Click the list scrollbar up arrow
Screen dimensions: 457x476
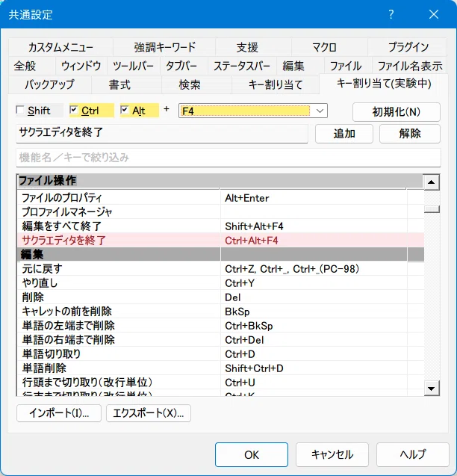(432, 182)
